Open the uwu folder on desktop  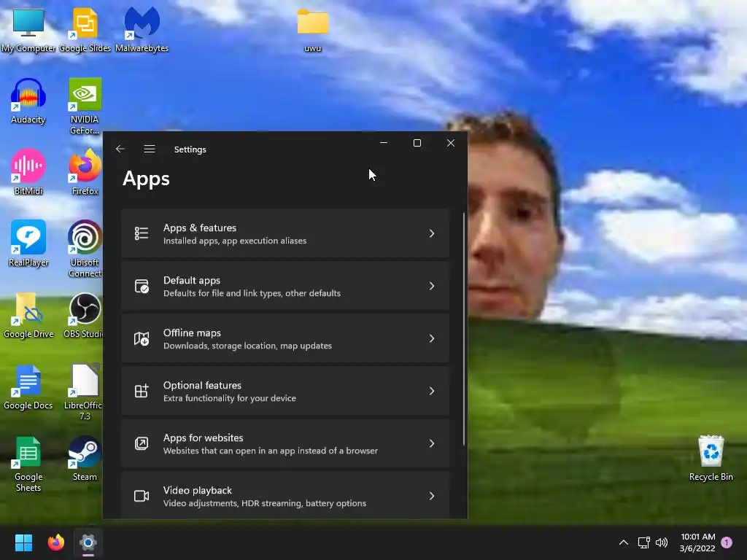312,30
